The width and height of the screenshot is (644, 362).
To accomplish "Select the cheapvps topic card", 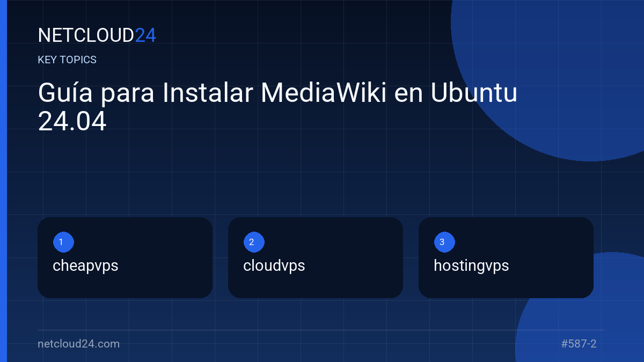I will (x=125, y=257).
